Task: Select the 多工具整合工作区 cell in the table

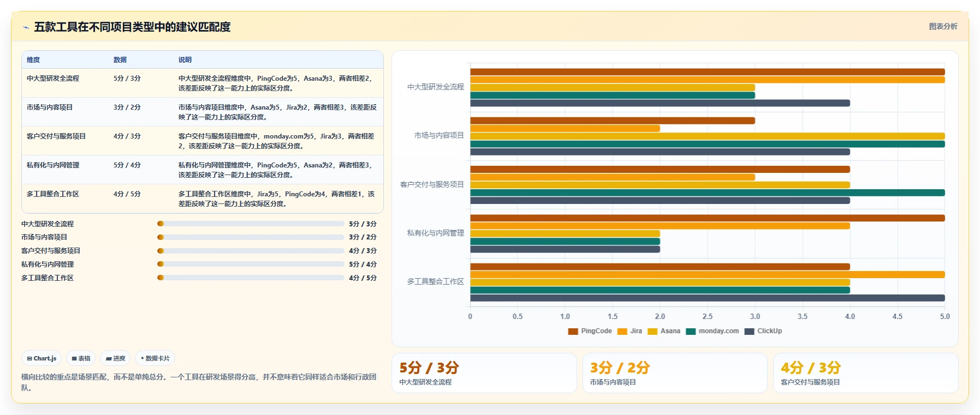Action: pyautogui.click(x=53, y=194)
